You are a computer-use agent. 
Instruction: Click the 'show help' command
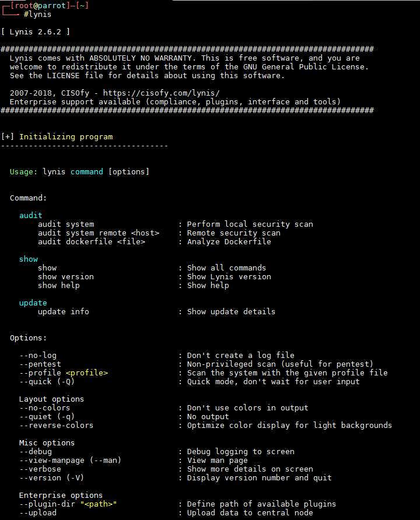pyautogui.click(x=59, y=286)
